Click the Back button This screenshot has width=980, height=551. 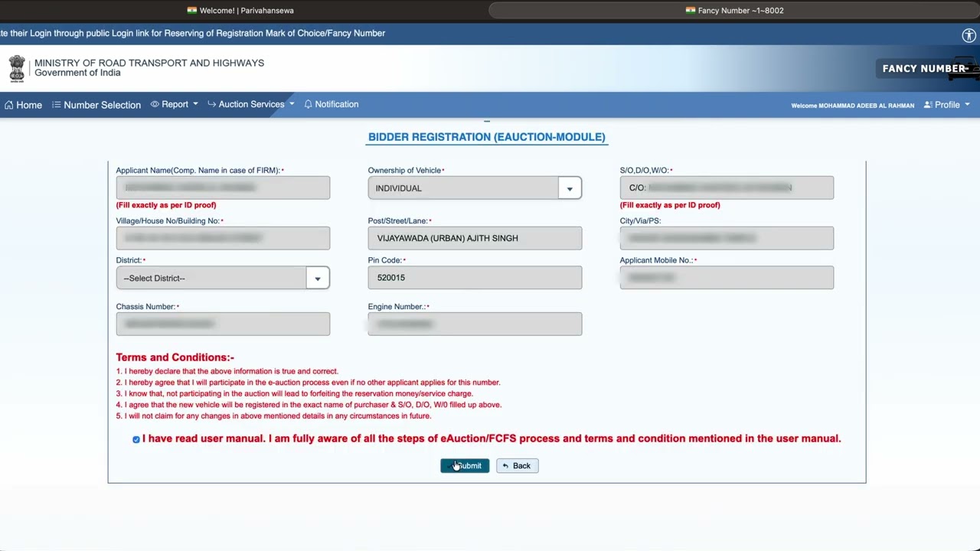tap(518, 465)
